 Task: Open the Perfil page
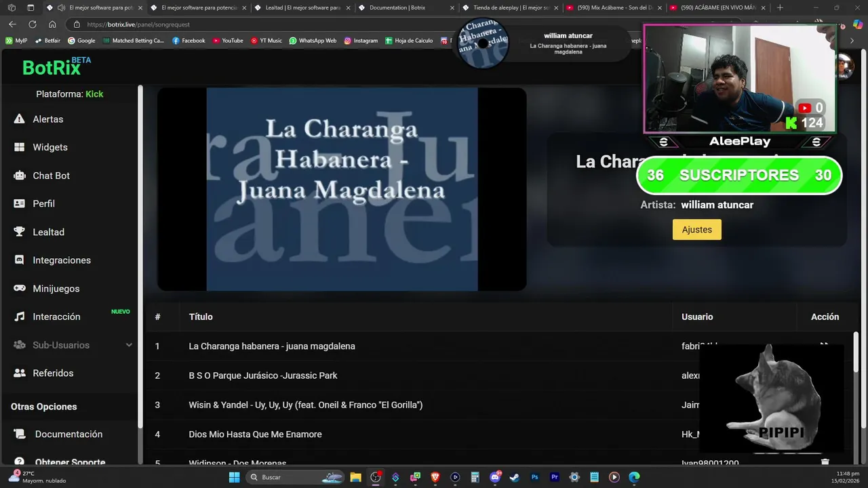43,203
